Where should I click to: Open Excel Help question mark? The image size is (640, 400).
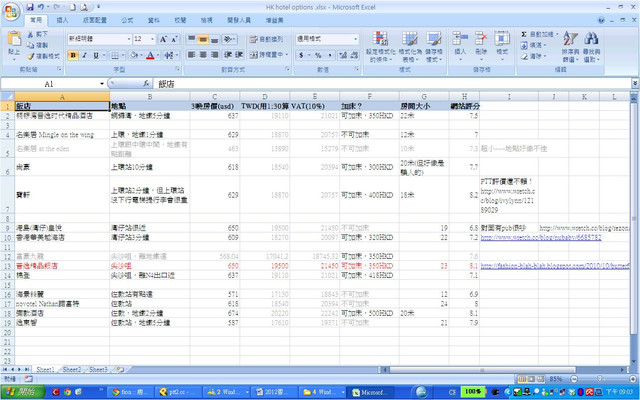click(x=601, y=20)
